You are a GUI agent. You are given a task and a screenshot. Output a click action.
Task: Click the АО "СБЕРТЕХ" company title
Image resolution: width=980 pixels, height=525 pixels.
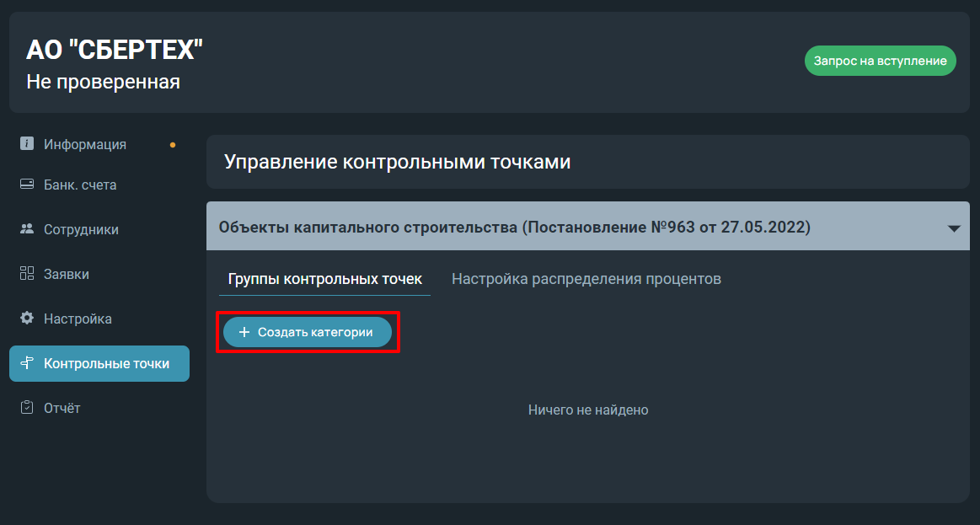[x=115, y=50]
